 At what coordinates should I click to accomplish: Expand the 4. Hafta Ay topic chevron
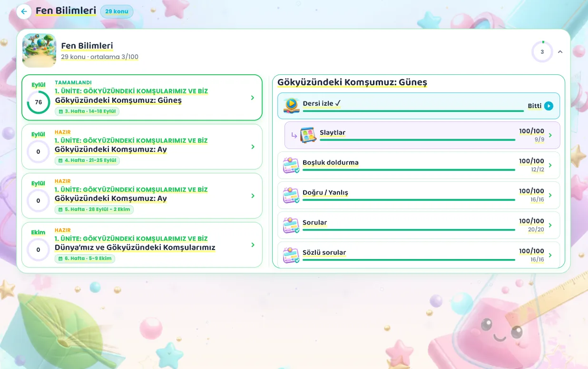click(x=253, y=147)
